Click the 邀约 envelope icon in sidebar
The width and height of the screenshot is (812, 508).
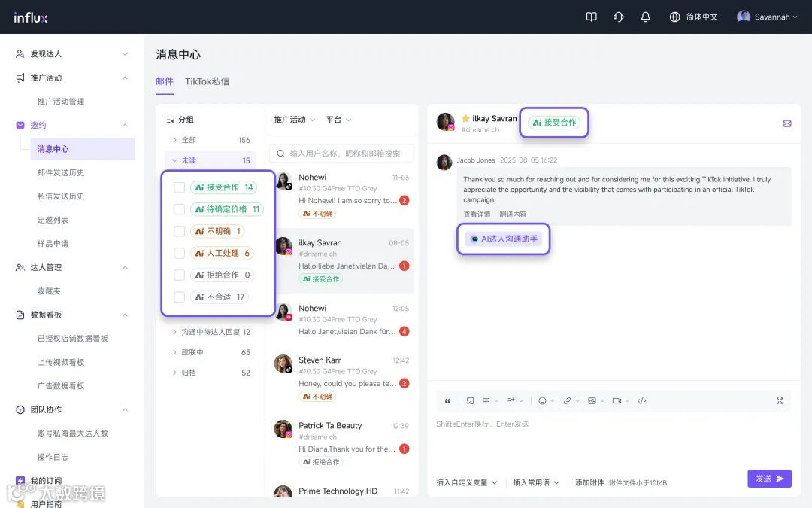[x=20, y=125]
